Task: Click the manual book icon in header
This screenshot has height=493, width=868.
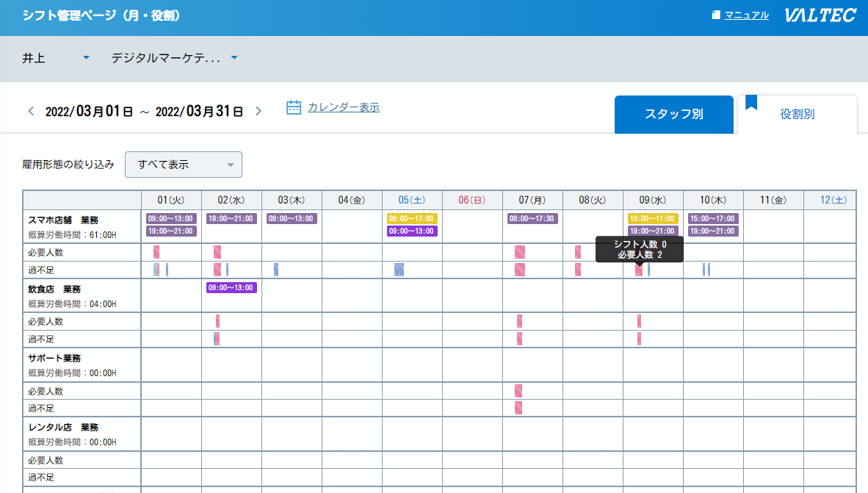Action: pyautogui.click(x=716, y=15)
